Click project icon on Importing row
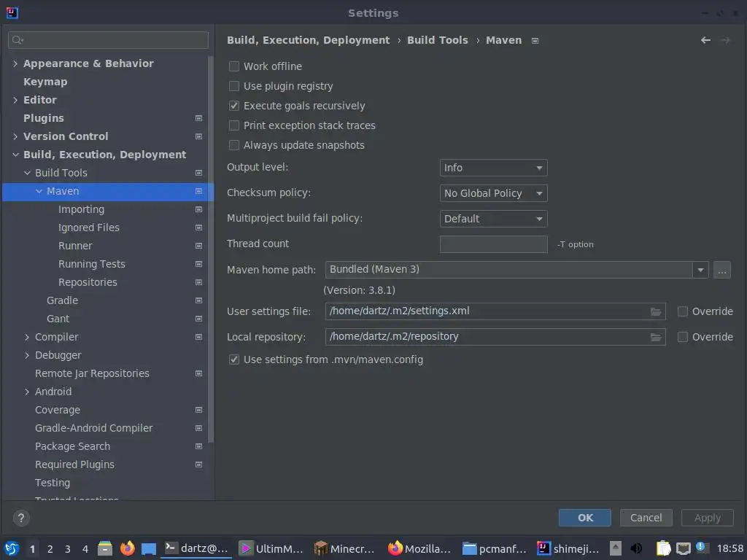The image size is (747, 560). click(x=198, y=209)
